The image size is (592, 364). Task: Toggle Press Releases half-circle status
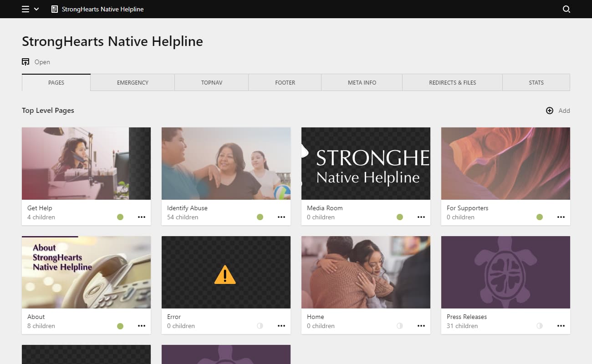pyautogui.click(x=540, y=326)
